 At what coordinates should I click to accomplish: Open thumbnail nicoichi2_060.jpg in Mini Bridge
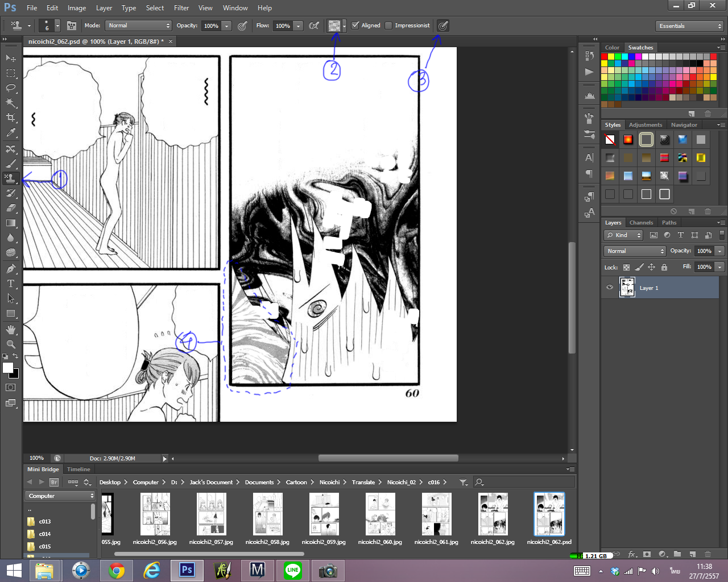click(380, 519)
